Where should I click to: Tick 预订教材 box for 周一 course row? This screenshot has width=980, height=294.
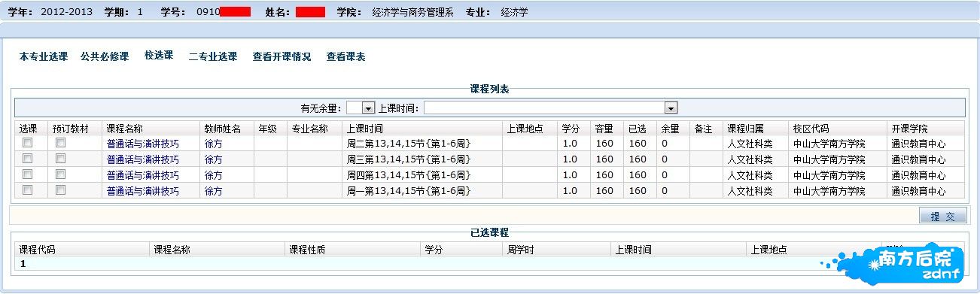(61, 190)
